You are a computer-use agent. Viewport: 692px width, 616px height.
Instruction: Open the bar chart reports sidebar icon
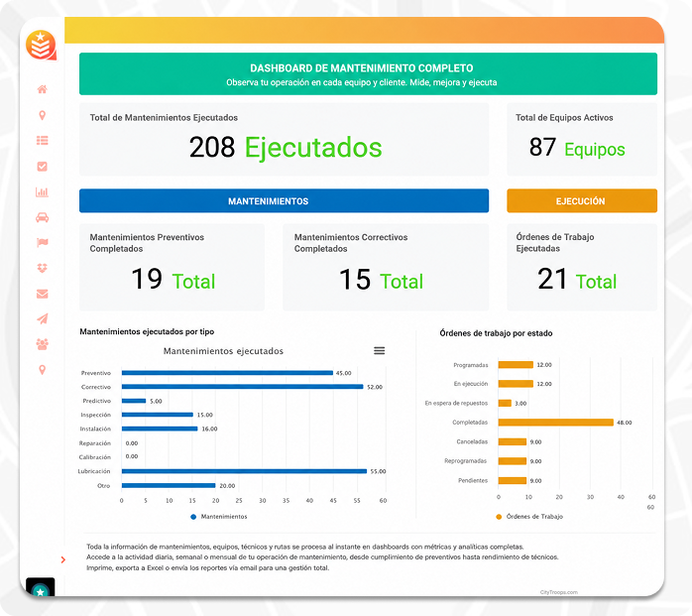(x=42, y=191)
